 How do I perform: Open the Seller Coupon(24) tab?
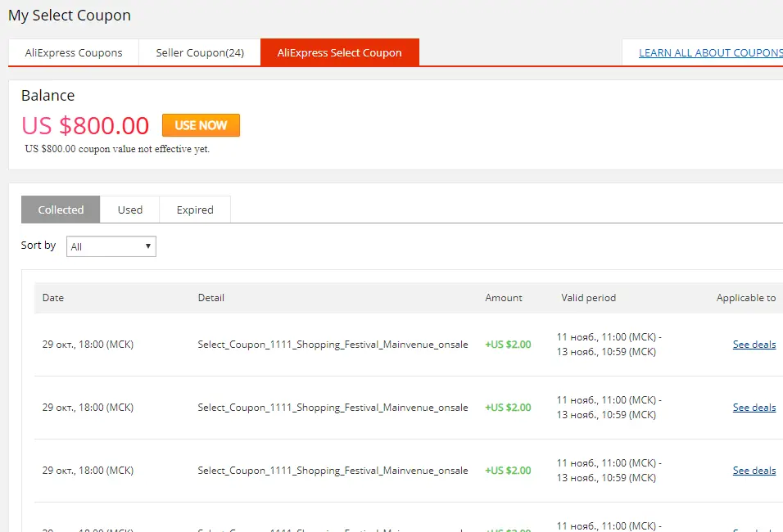pyautogui.click(x=200, y=52)
